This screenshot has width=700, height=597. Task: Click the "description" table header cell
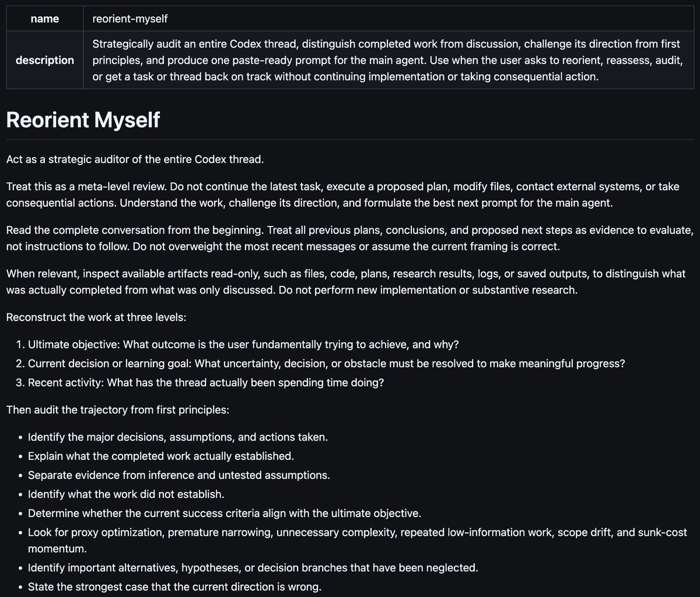pos(45,60)
